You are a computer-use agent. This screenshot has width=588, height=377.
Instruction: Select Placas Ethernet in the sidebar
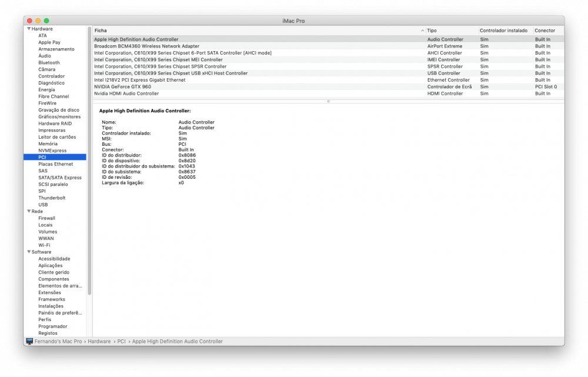tap(55, 164)
